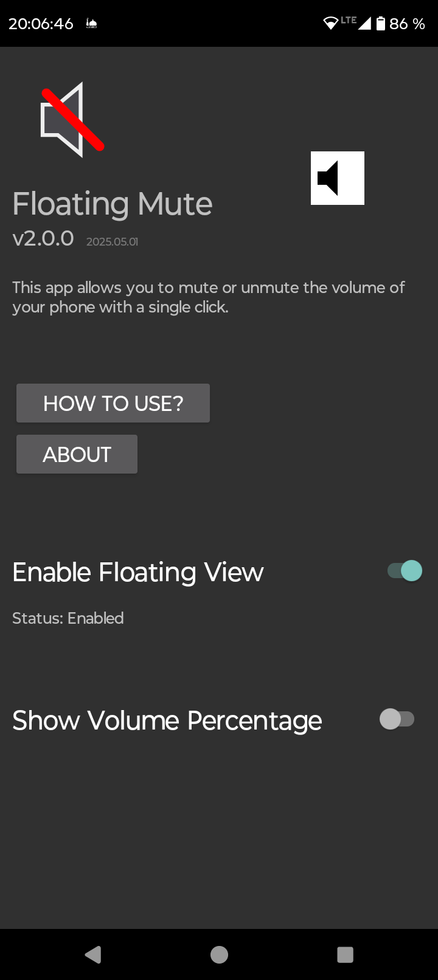The image size is (438, 980).
Task: Tap the Status: Enabled text
Action: tap(68, 618)
